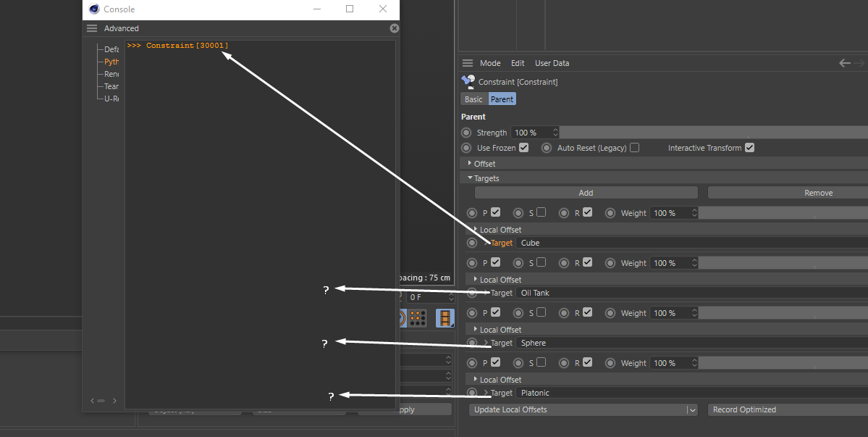Click the Constraint tag icon beside Constraint [Constraint]
The height and width of the screenshot is (437, 868).
468,82
